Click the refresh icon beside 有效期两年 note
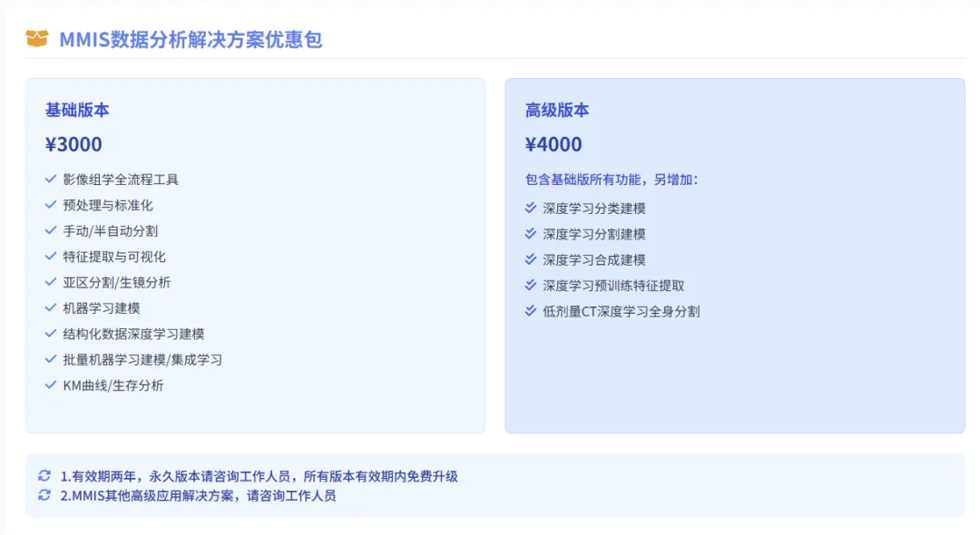 click(44, 476)
